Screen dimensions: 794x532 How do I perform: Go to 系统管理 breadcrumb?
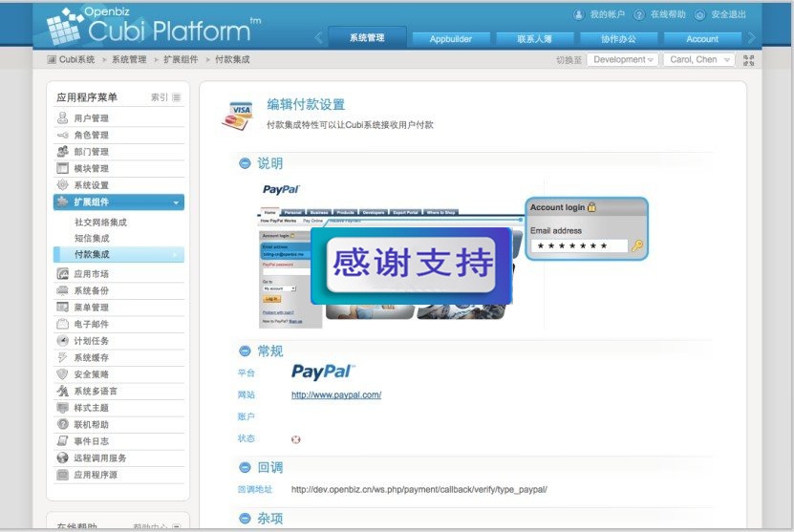click(x=129, y=59)
